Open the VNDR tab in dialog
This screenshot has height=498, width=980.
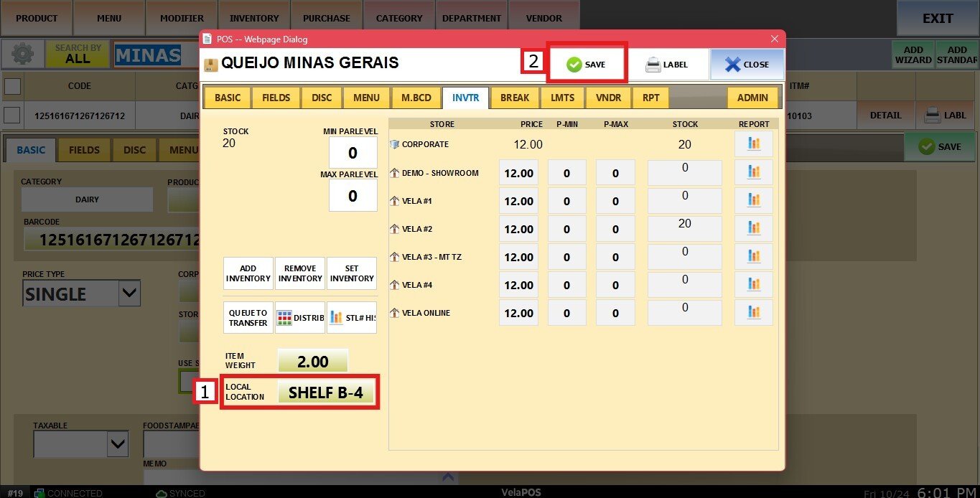tap(609, 98)
